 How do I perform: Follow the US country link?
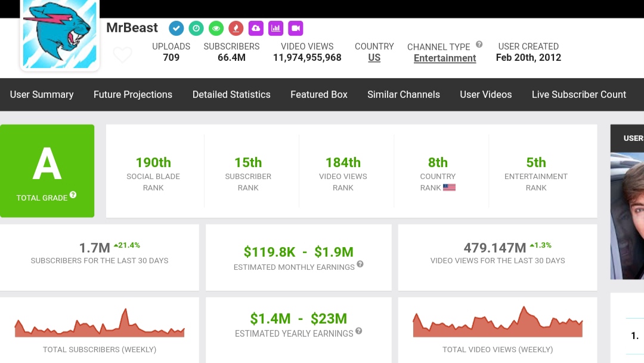374,57
